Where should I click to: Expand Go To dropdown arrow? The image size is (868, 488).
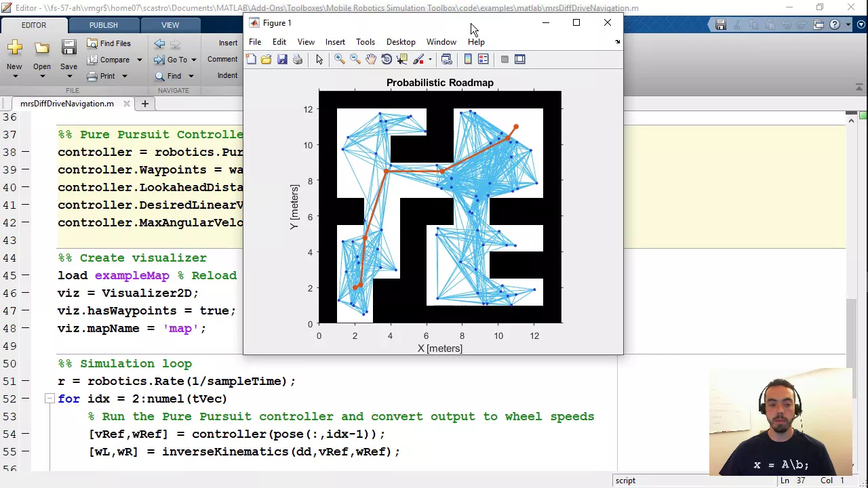(x=193, y=60)
